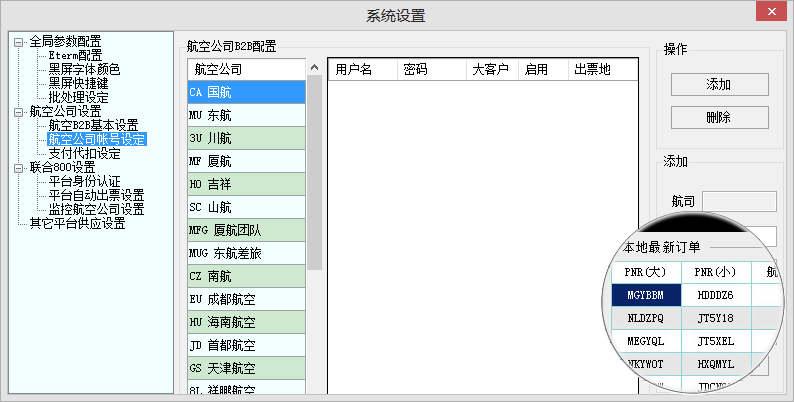Select 全局参数配置 root item
The height and width of the screenshot is (402, 794).
coord(65,42)
